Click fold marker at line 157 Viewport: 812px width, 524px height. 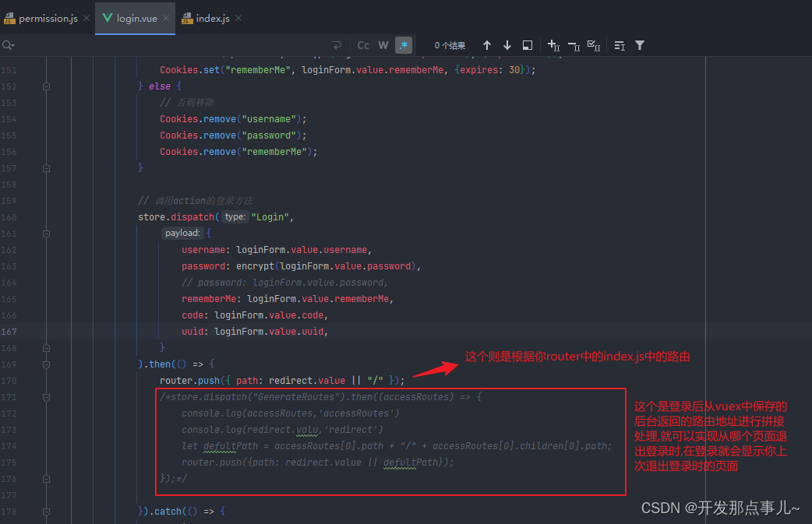pos(46,168)
